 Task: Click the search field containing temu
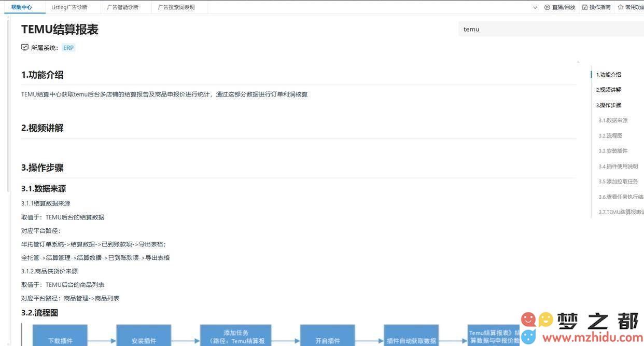click(x=551, y=29)
